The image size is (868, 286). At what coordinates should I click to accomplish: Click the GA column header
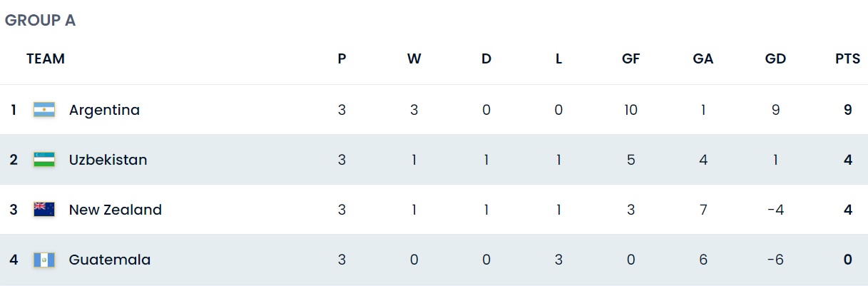[703, 59]
